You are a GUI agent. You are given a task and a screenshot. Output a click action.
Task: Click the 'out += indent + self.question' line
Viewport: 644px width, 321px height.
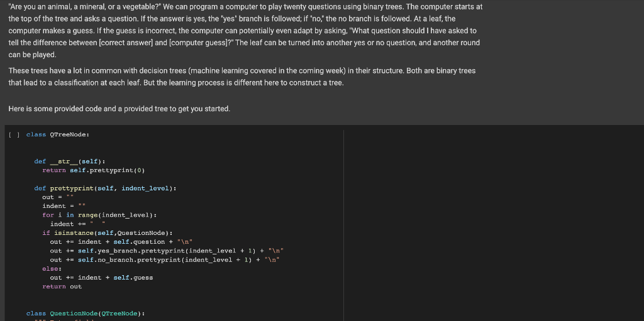(x=121, y=242)
